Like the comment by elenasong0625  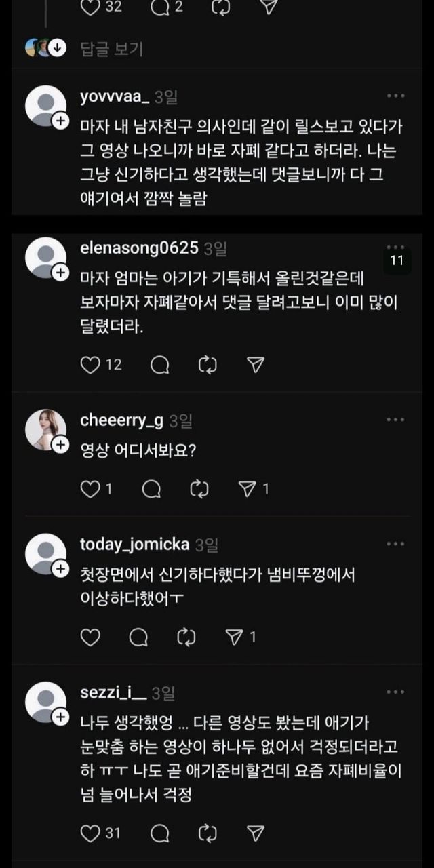click(x=90, y=365)
